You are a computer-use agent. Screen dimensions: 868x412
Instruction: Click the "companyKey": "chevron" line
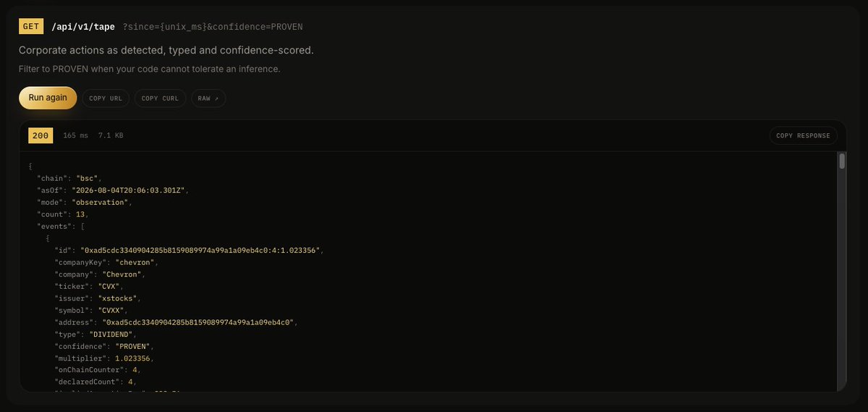click(107, 262)
